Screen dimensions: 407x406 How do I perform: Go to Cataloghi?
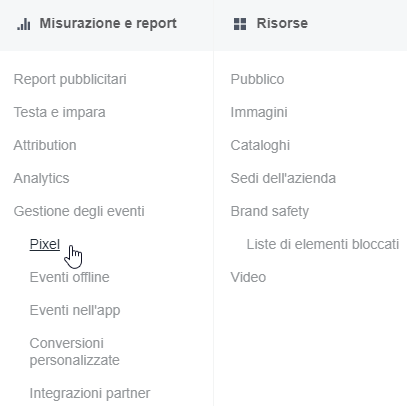tap(260, 145)
